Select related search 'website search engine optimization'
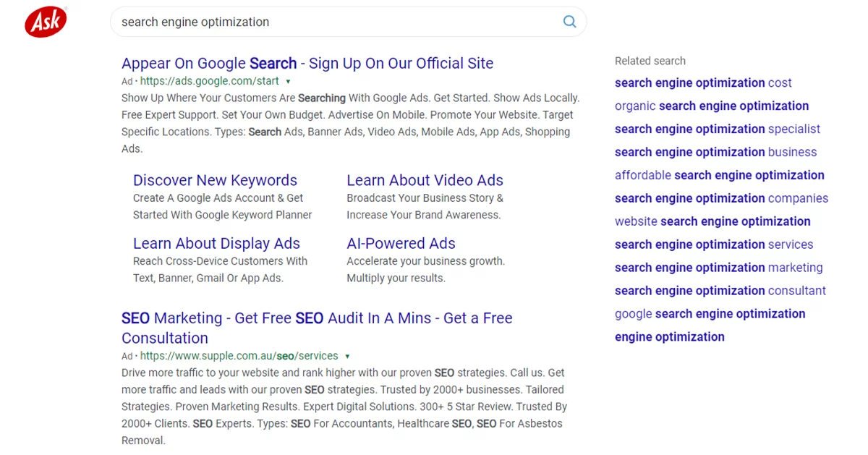 (712, 221)
